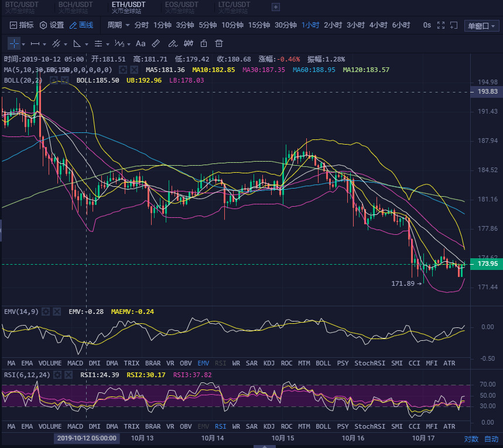The image size is (503, 448).
Task: Click the trash icon to delete drawings
Action: point(219,43)
